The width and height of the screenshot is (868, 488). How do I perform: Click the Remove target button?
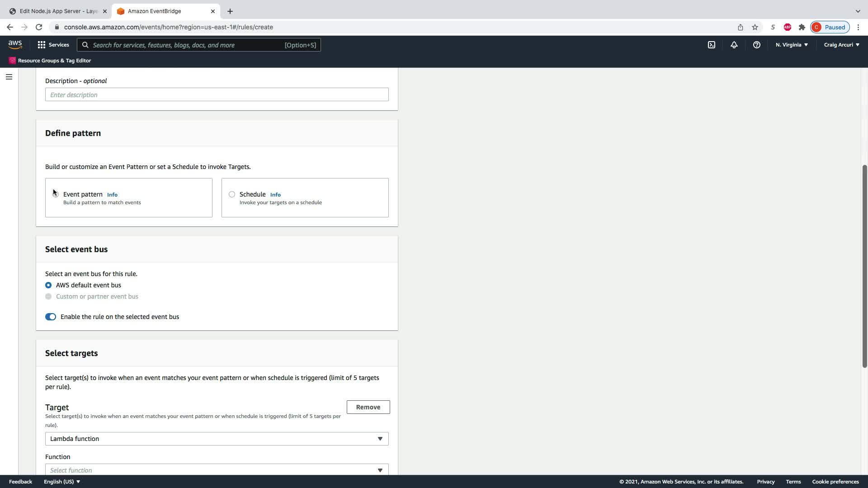(x=368, y=407)
